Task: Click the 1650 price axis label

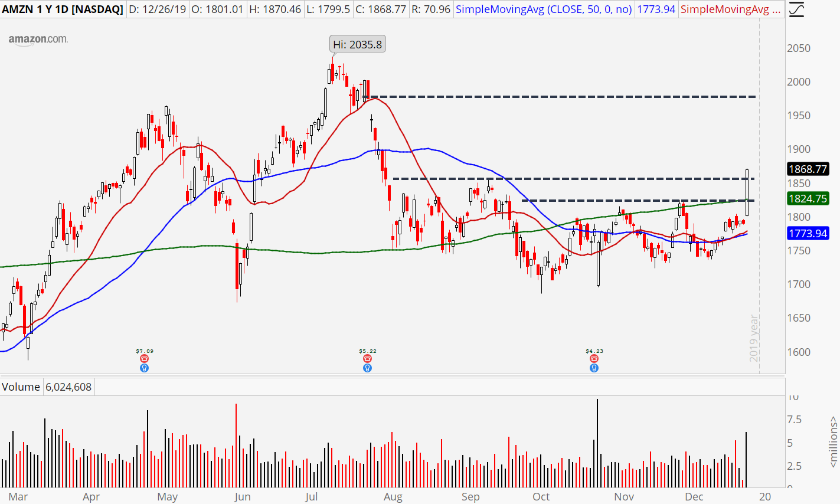Action: (799, 318)
